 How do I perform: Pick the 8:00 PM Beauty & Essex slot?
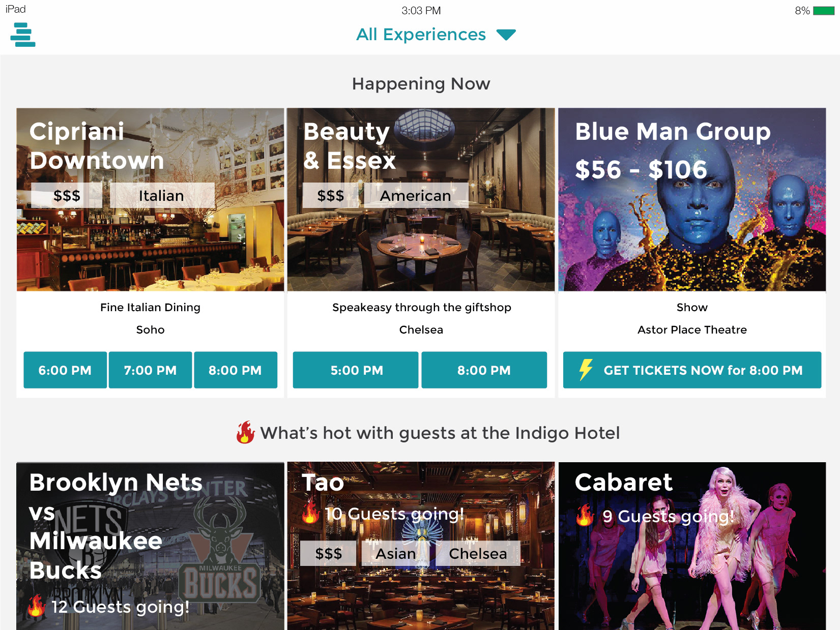pyautogui.click(x=484, y=370)
